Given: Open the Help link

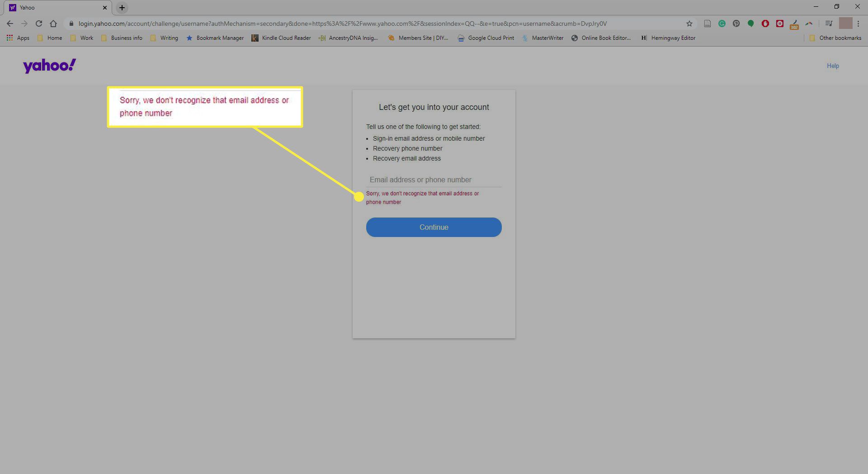Looking at the screenshot, I should click(x=833, y=66).
